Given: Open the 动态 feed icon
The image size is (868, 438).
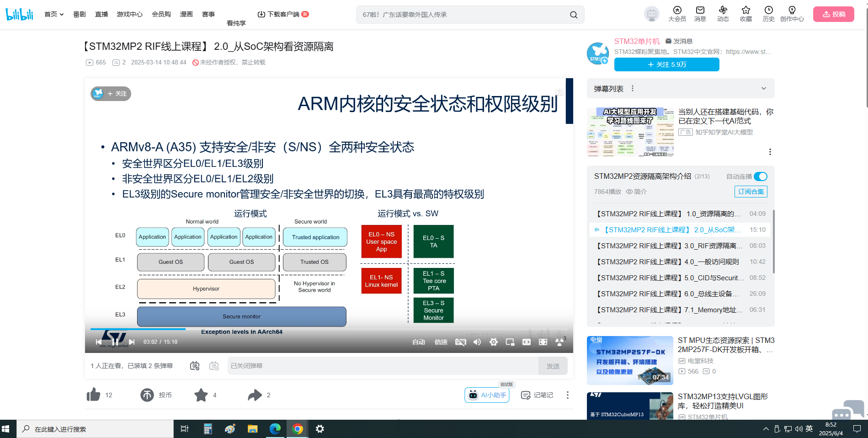Looking at the screenshot, I should click(x=723, y=14).
